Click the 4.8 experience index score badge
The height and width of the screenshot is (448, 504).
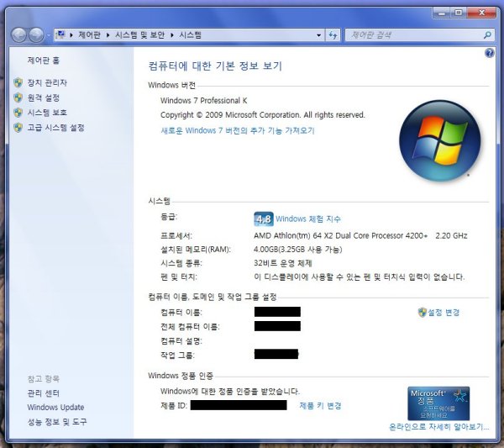(264, 219)
